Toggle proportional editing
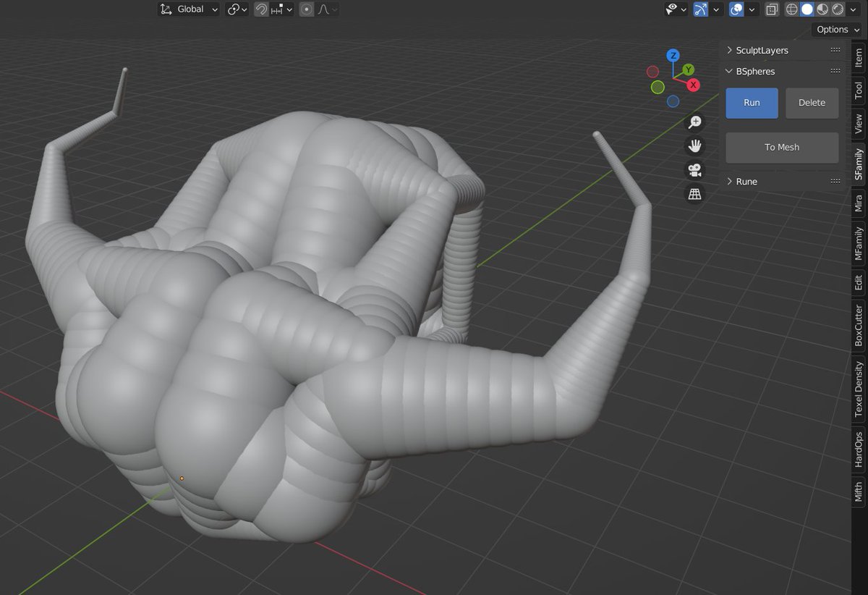 click(307, 9)
